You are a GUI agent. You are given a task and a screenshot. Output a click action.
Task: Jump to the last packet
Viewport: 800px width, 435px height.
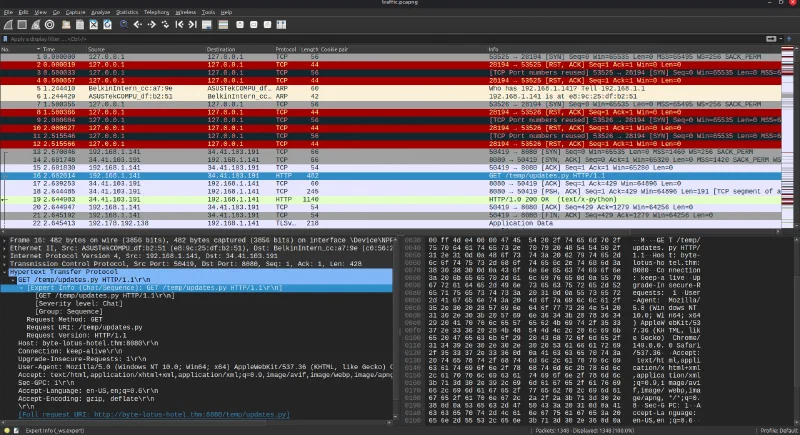click(x=192, y=24)
